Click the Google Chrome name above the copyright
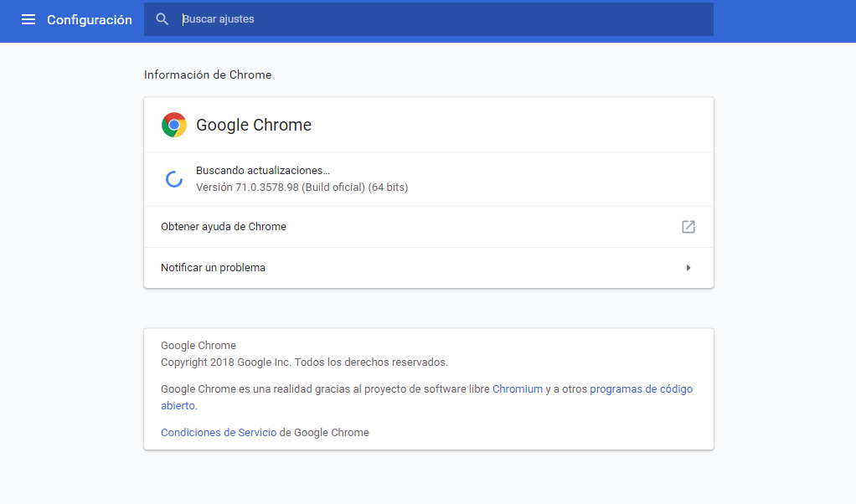 click(199, 346)
